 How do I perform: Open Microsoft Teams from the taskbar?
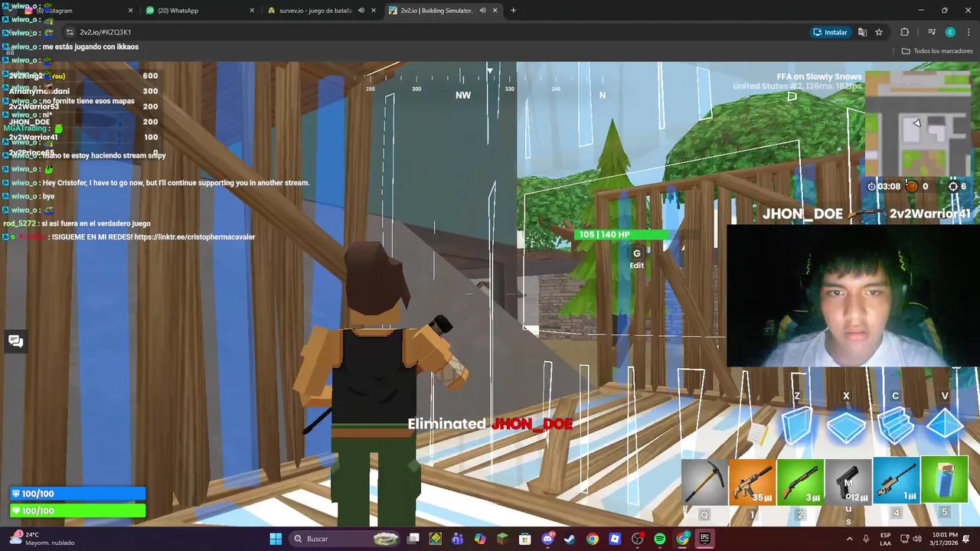point(458,539)
